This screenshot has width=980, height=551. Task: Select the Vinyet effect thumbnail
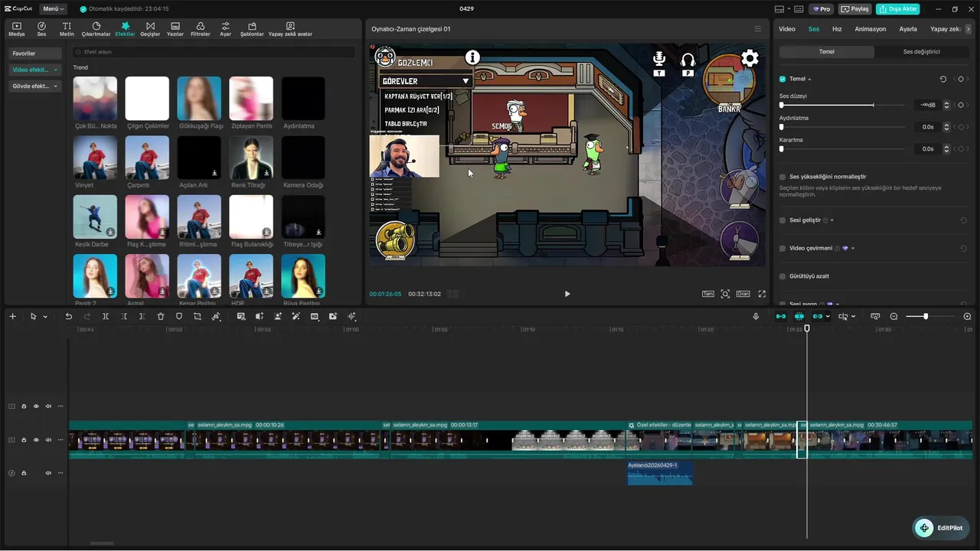tap(95, 158)
